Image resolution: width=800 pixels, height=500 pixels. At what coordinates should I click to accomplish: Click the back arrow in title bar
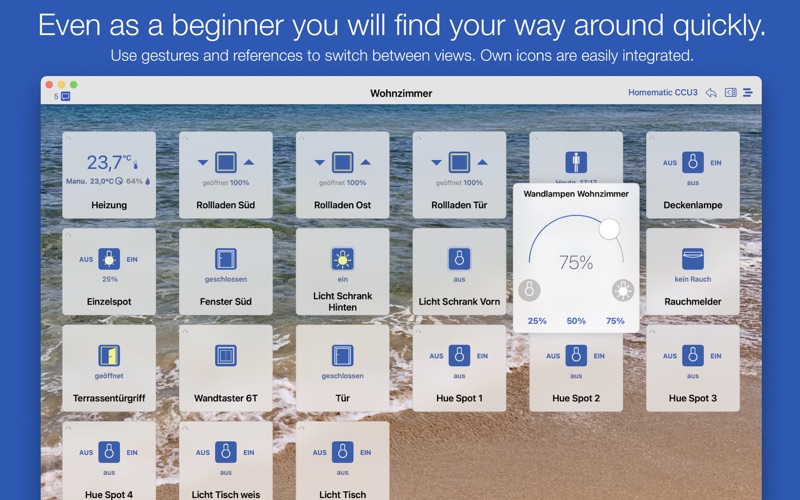click(711, 92)
